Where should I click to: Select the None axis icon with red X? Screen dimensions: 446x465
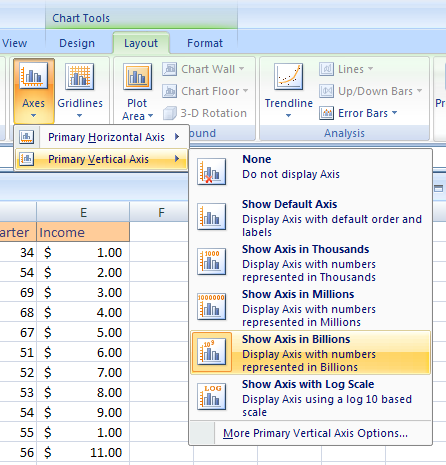(x=211, y=172)
